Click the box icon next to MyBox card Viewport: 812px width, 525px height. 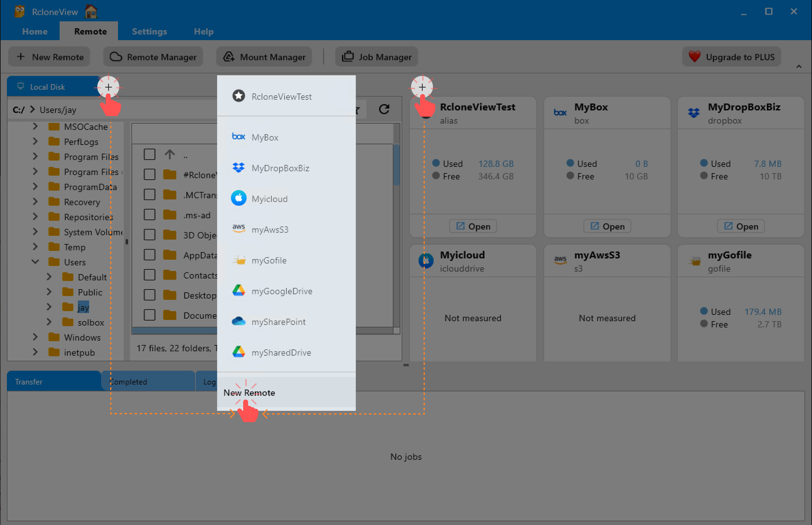click(560, 112)
